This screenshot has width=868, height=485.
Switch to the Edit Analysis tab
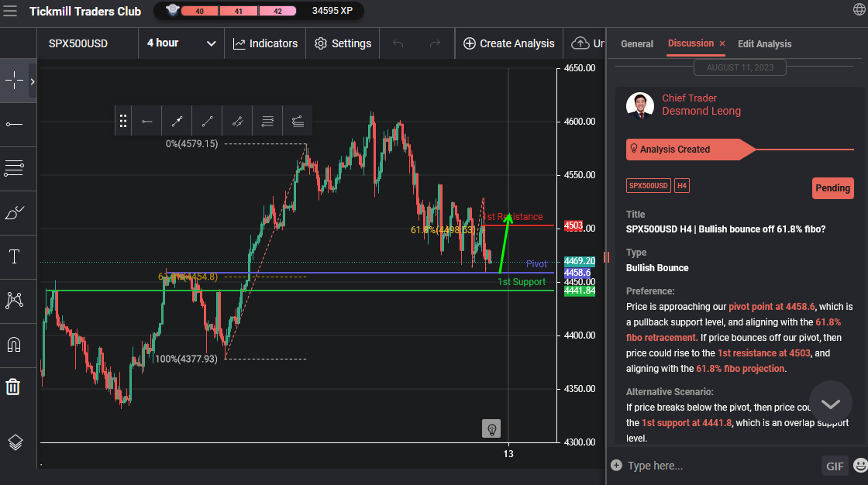(764, 43)
